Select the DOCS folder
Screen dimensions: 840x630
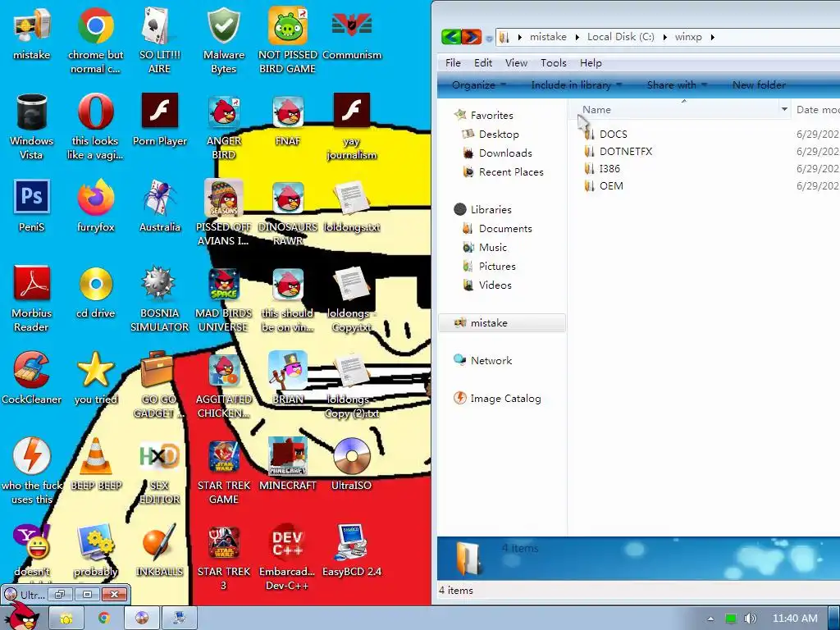point(606,134)
